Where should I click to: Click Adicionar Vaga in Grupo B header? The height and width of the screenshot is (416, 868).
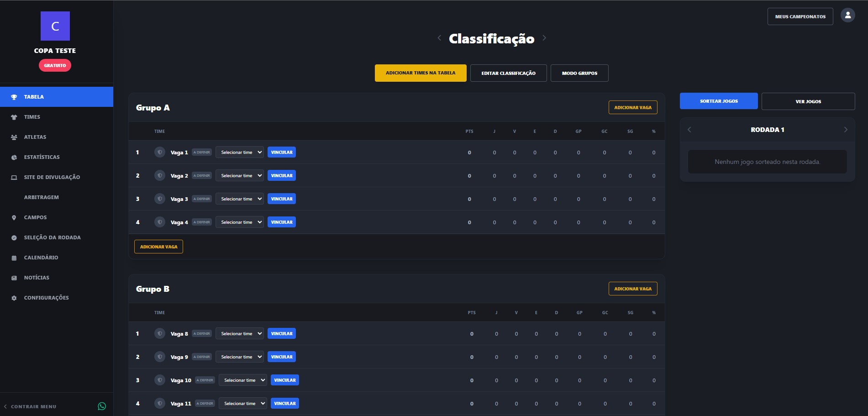tap(633, 289)
